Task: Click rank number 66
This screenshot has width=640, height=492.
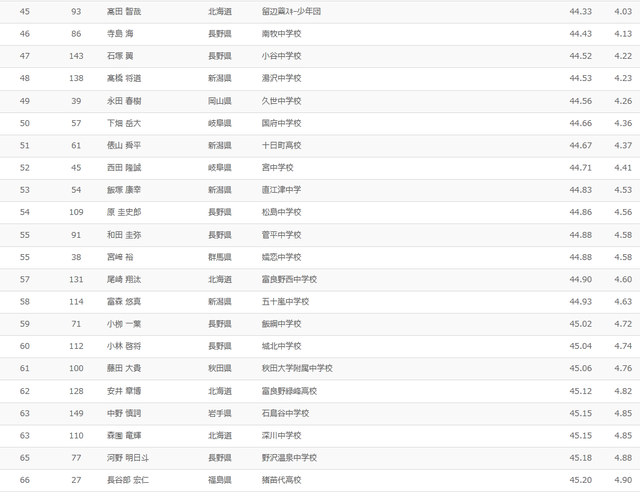Action: 24,480
